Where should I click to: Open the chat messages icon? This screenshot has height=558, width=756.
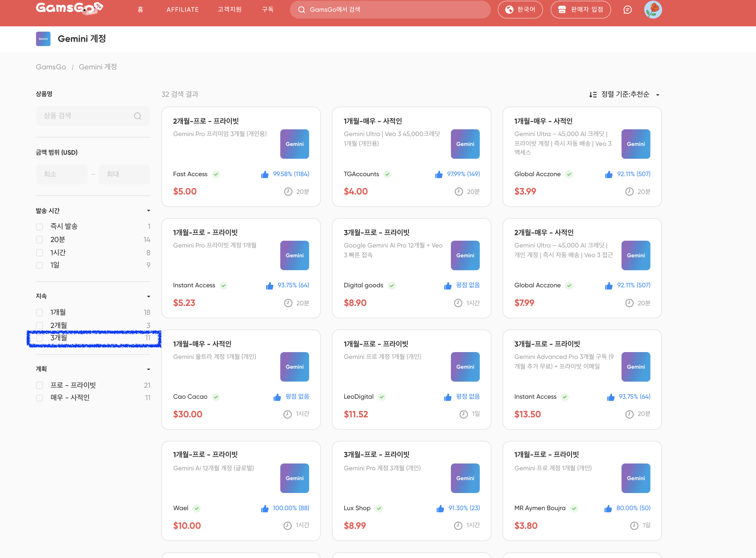tap(627, 10)
